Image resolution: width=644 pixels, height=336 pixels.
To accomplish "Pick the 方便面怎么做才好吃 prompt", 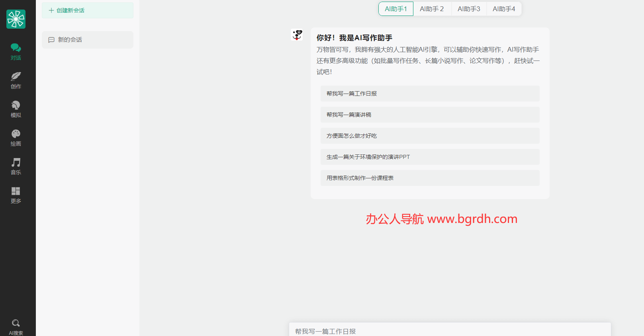I will (x=430, y=136).
